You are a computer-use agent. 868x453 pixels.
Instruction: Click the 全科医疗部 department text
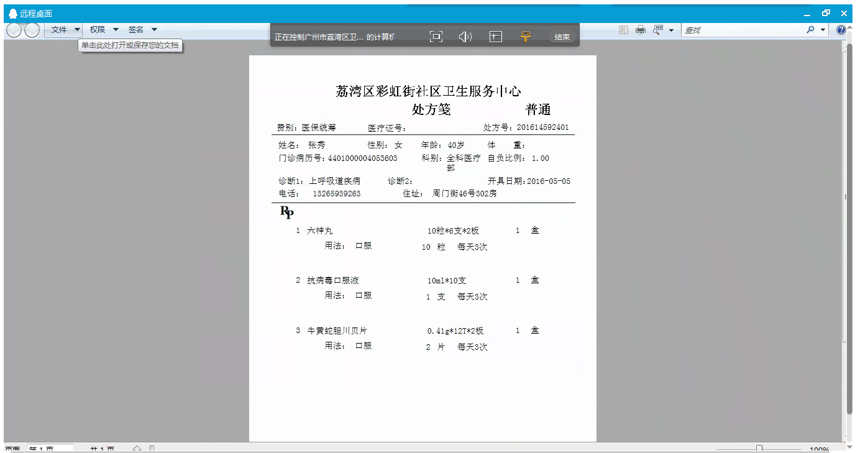464,163
